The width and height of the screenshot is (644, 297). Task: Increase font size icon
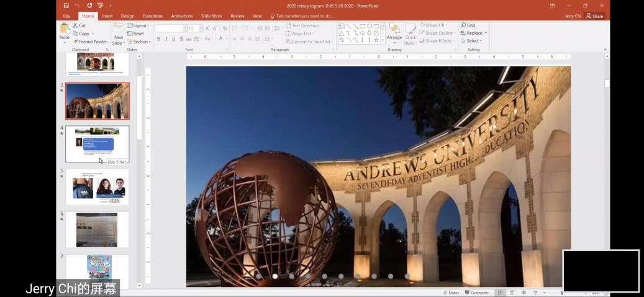[207, 29]
